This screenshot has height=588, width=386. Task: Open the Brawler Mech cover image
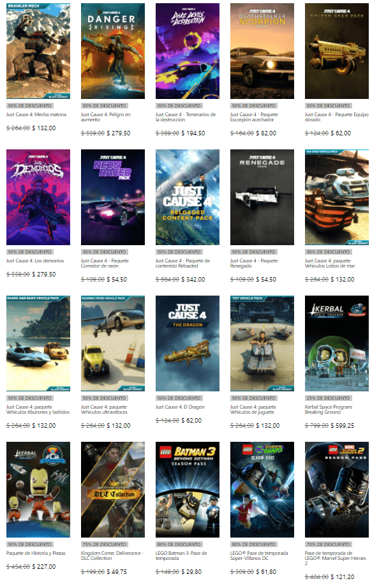[38, 51]
